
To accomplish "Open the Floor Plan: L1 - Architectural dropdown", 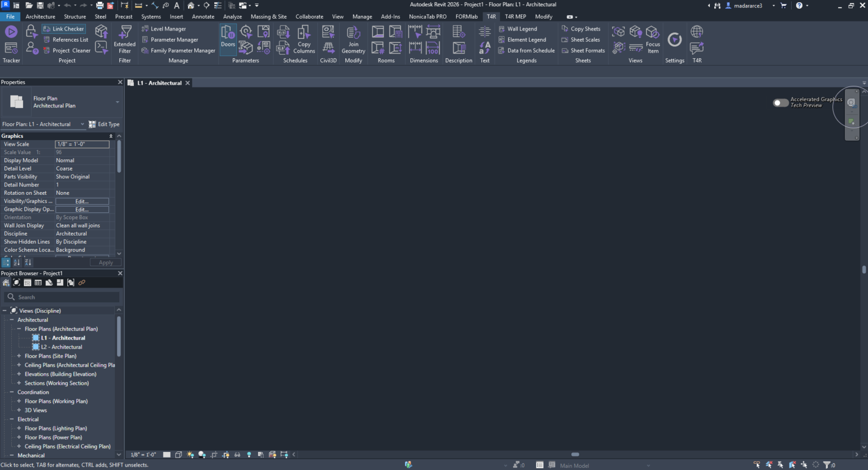I will (44, 124).
